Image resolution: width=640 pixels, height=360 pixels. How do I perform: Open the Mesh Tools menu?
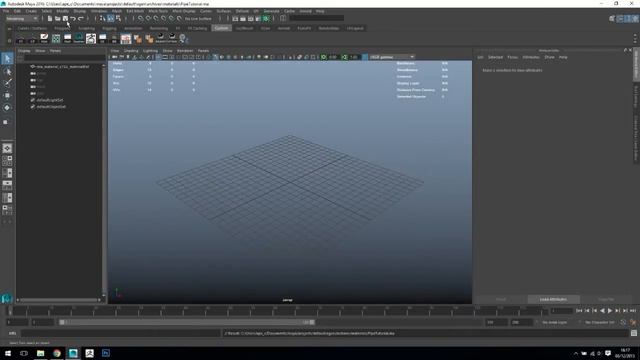(x=158, y=11)
